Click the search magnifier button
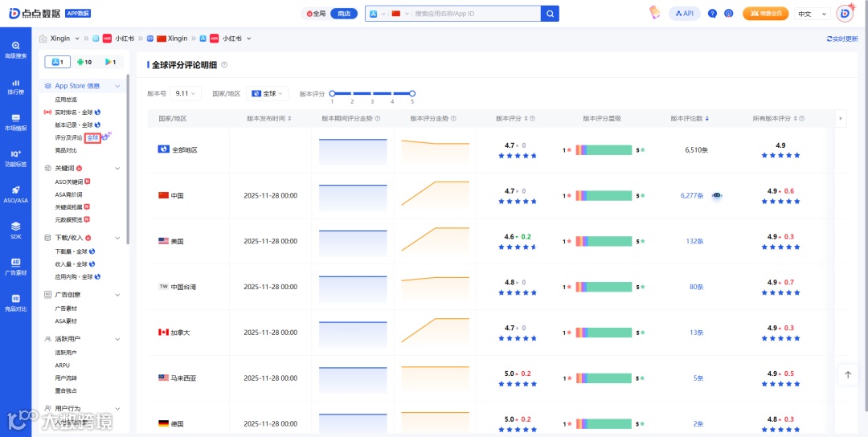The image size is (868, 437). tap(550, 14)
